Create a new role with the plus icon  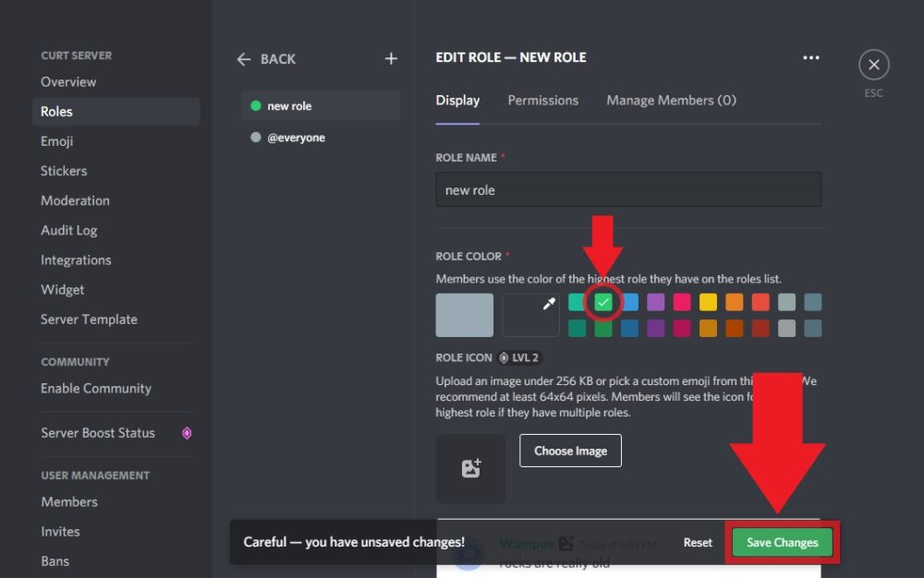(390, 58)
